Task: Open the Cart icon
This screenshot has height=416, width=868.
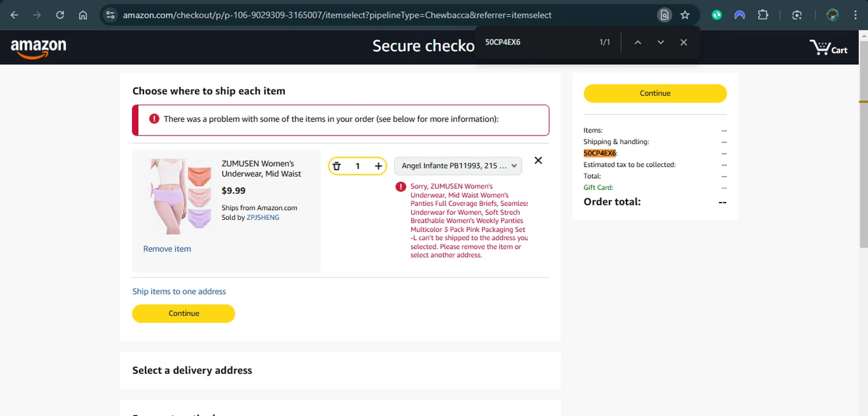Action: tap(828, 47)
